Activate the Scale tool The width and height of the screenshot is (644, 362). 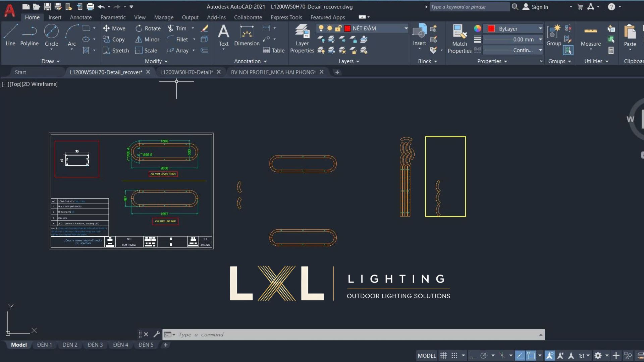[146, 51]
